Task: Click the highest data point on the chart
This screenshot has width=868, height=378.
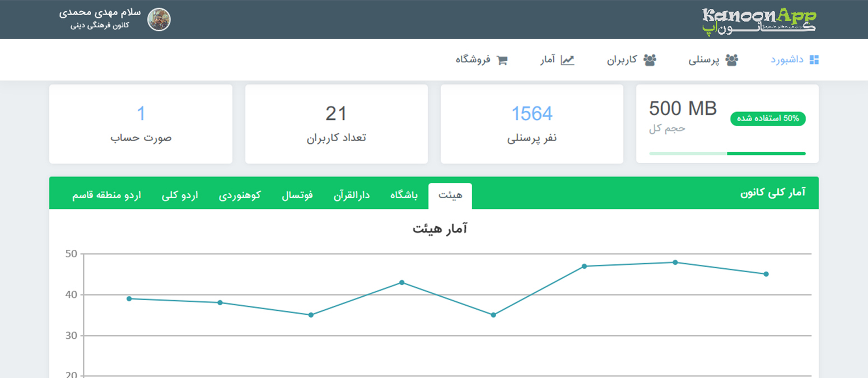Action: (x=675, y=261)
